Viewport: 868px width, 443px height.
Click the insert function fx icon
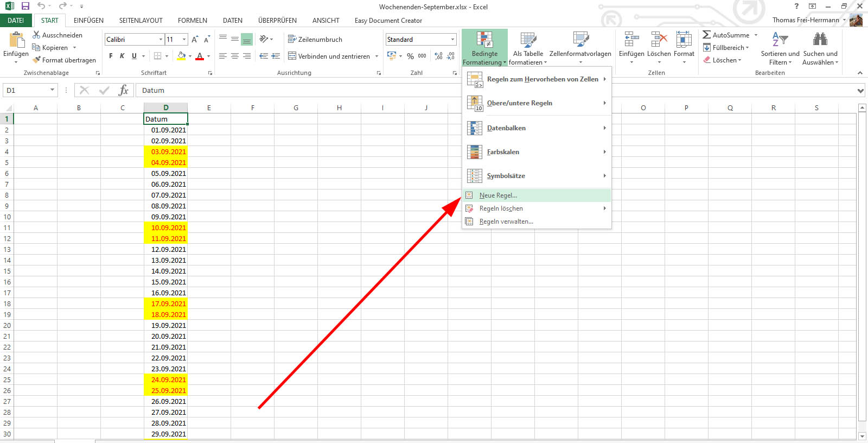[124, 90]
